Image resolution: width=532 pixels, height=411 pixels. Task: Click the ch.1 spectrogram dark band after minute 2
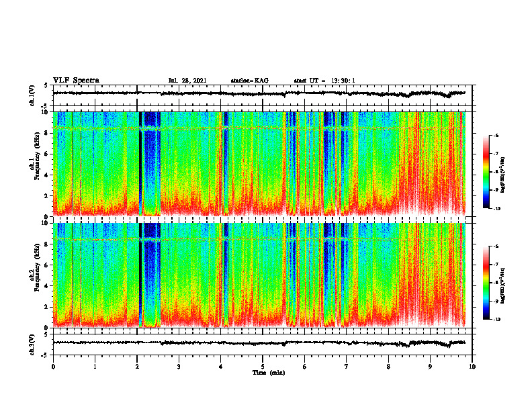tap(150, 164)
